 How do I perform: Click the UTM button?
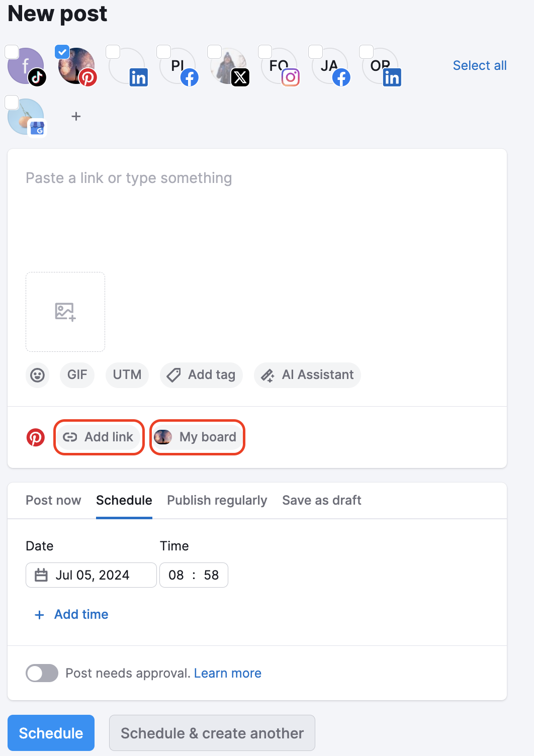pos(127,375)
